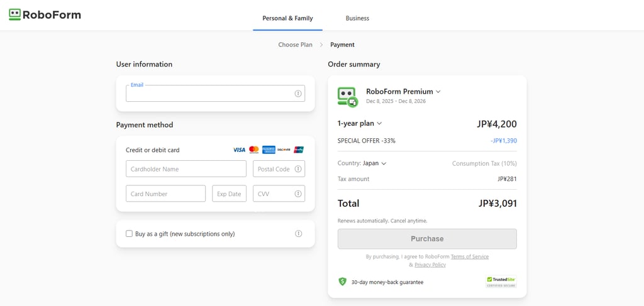The image size is (644, 306).
Task: Click the TrustedSite certified secure badge
Action: 501,281
